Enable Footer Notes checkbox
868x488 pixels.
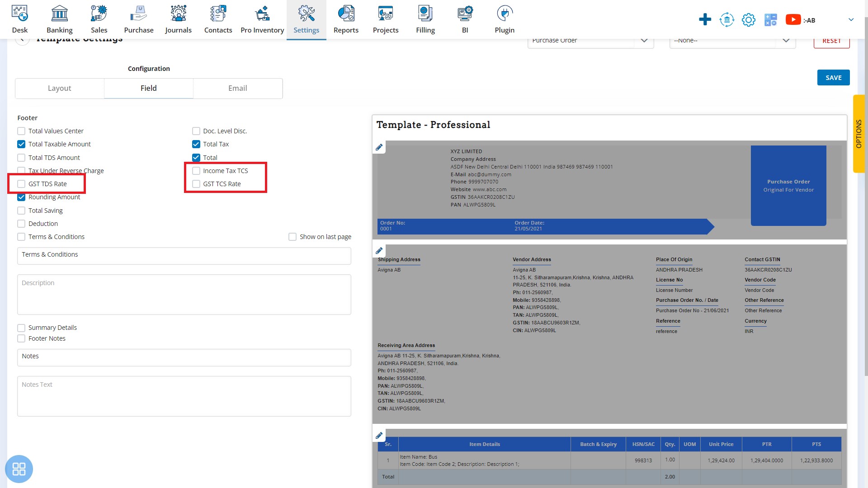21,338
